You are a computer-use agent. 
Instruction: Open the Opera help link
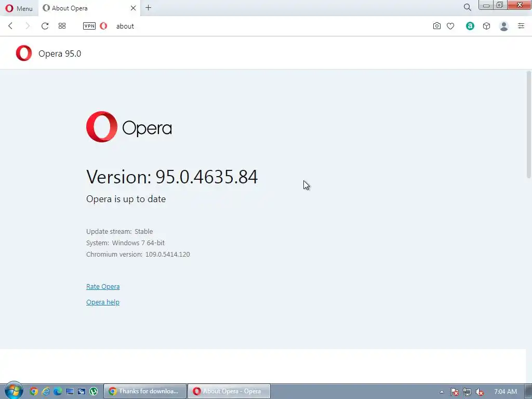[x=103, y=302]
